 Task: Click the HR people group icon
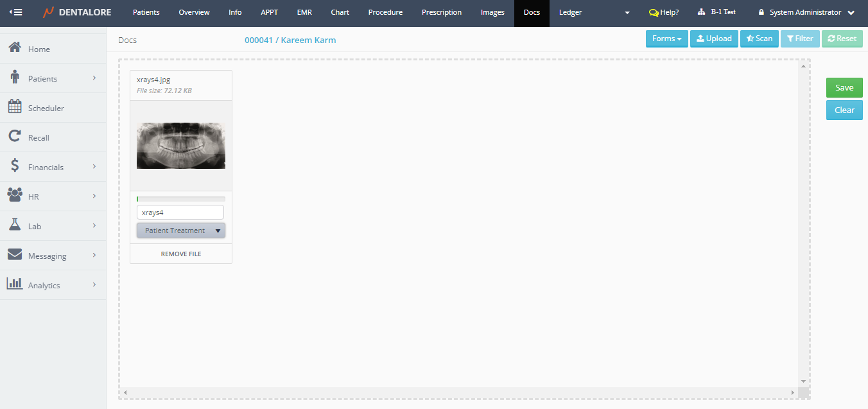[15, 196]
